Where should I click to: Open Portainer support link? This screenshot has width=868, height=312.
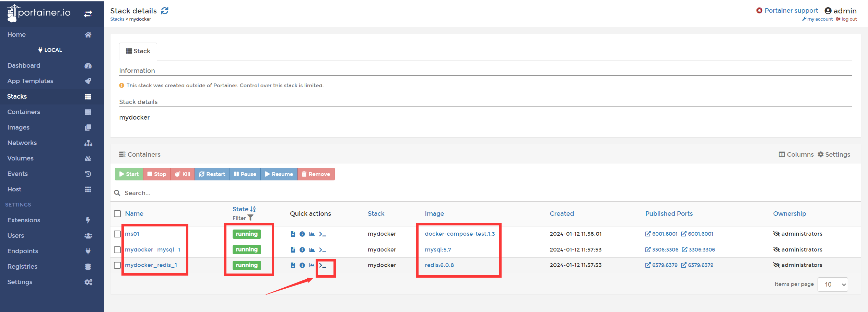[787, 11]
